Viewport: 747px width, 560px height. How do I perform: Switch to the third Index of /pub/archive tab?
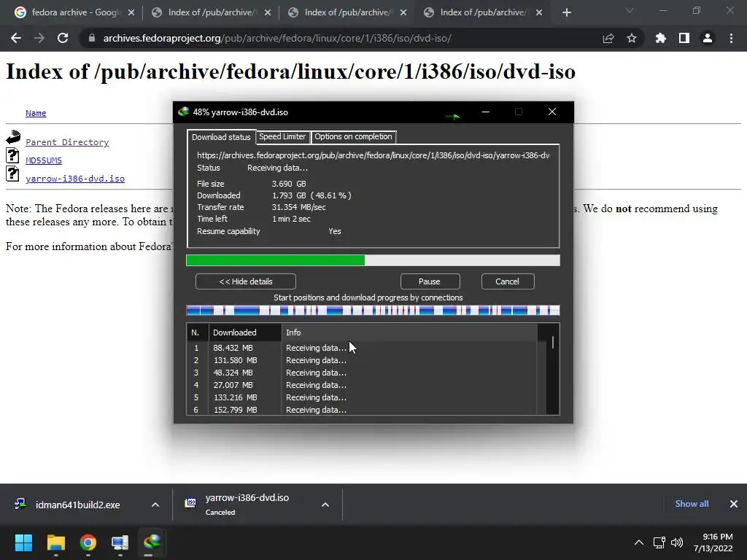point(483,12)
